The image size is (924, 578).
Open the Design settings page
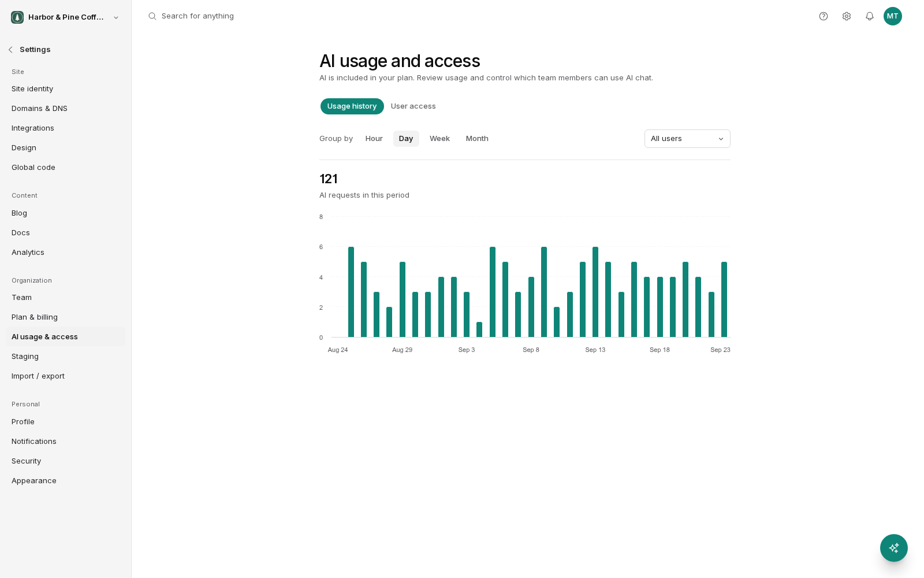pos(65,148)
